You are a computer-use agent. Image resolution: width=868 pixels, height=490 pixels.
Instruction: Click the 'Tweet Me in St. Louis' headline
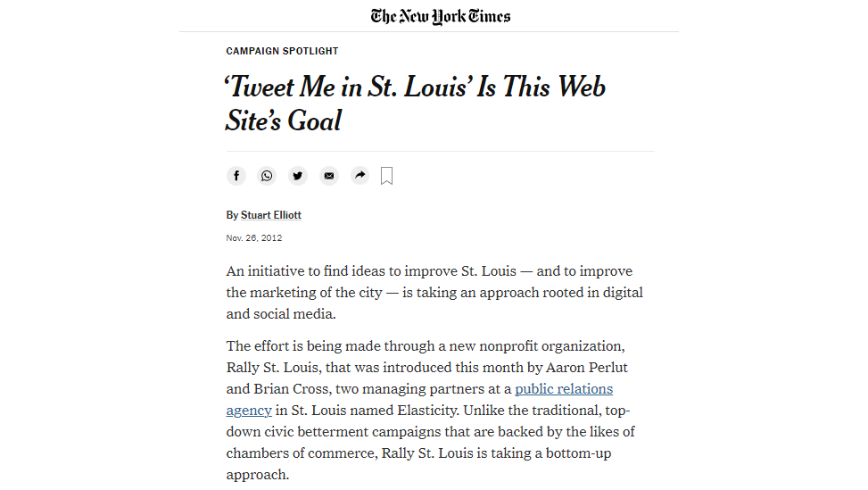click(x=415, y=104)
